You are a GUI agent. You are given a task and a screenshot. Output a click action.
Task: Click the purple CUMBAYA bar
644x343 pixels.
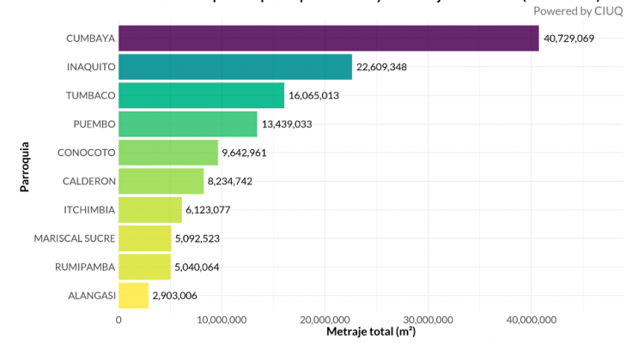328,39
